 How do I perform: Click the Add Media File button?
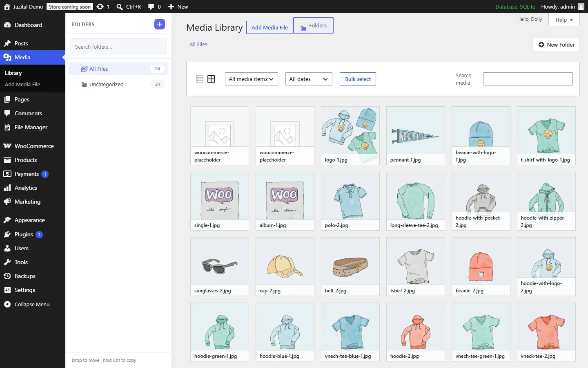[x=269, y=27]
